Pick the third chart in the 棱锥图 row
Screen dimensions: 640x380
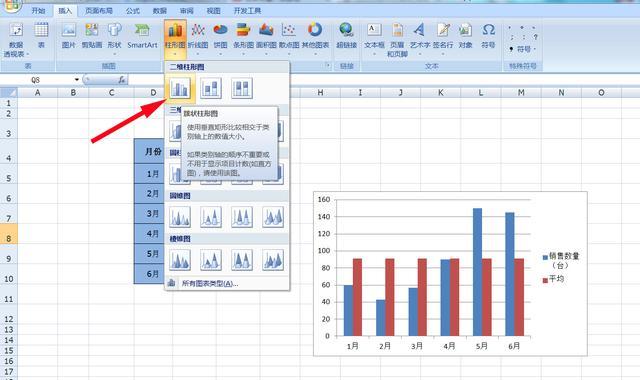(x=242, y=260)
